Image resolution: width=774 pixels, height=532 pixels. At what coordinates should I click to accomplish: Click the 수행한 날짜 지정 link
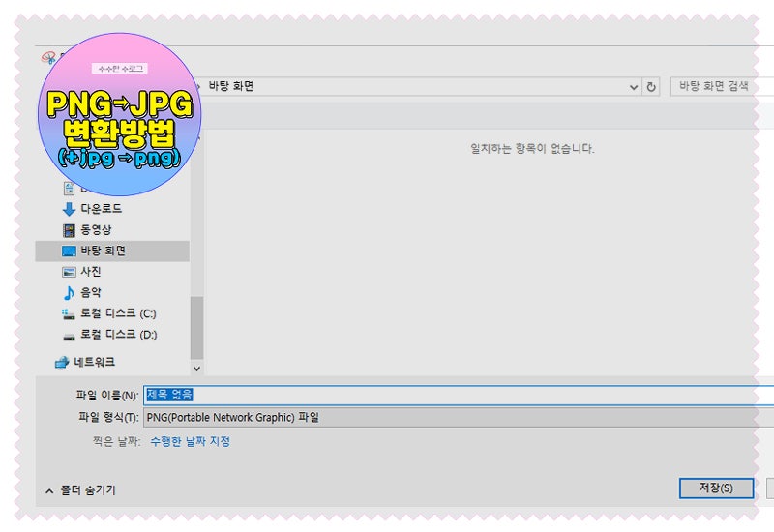pos(190,441)
